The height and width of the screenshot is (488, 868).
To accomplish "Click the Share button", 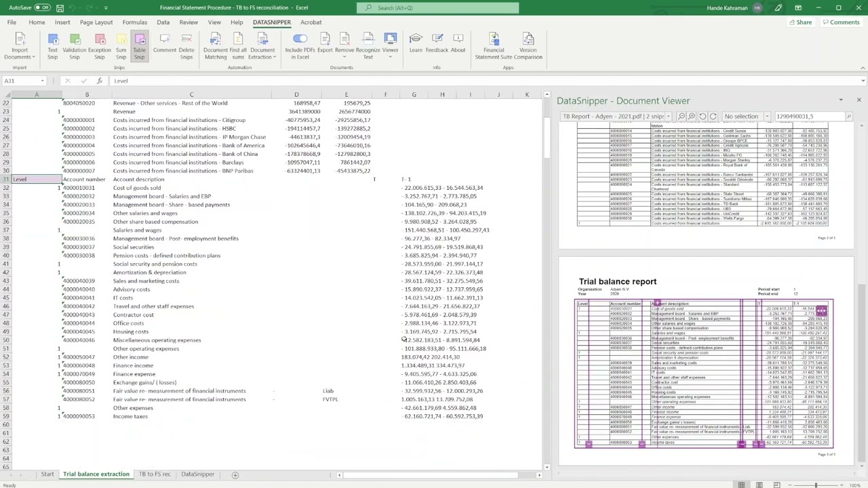I will tap(800, 22).
